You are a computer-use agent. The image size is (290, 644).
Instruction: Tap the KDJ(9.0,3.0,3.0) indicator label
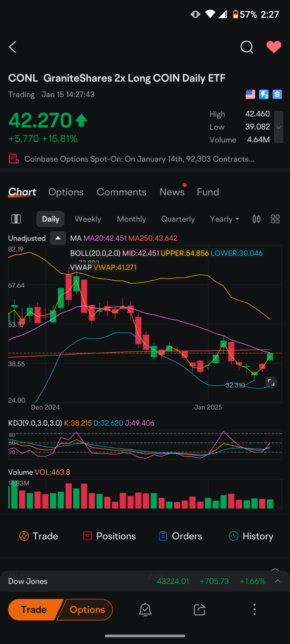[x=35, y=423]
